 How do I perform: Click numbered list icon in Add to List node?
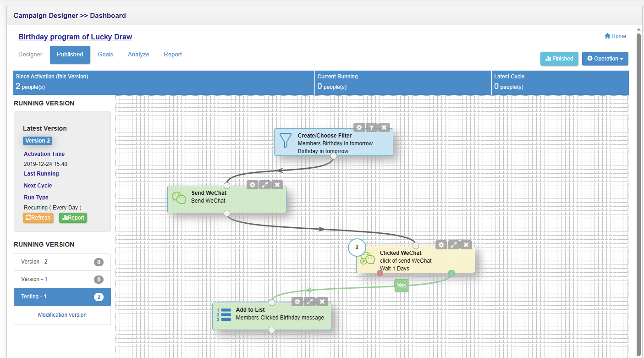(224, 314)
